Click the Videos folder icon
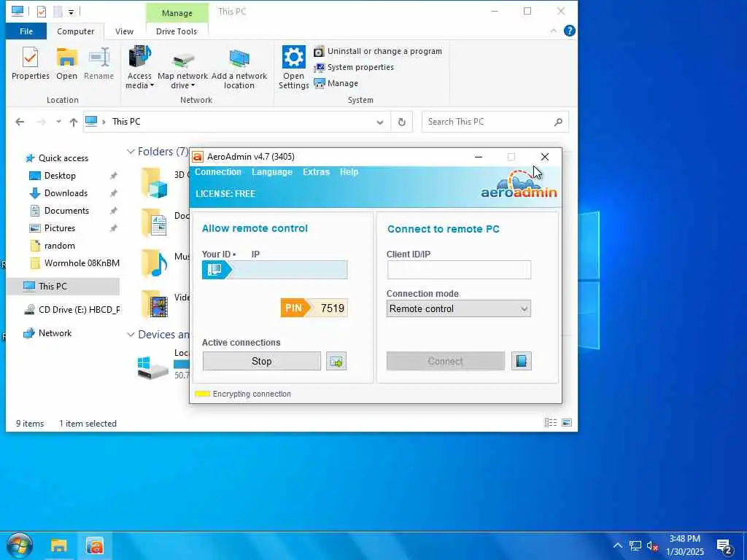The height and width of the screenshot is (560, 747). (x=155, y=304)
